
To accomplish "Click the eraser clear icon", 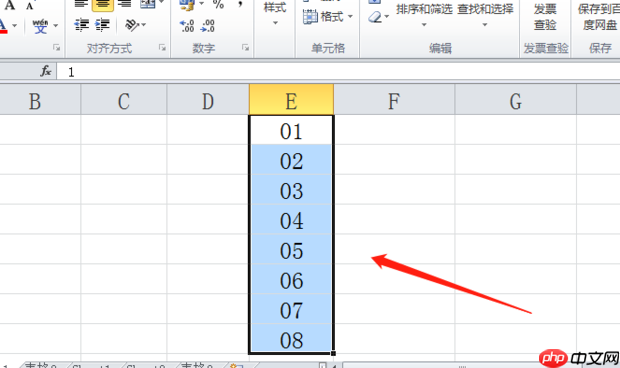I will click(x=375, y=17).
